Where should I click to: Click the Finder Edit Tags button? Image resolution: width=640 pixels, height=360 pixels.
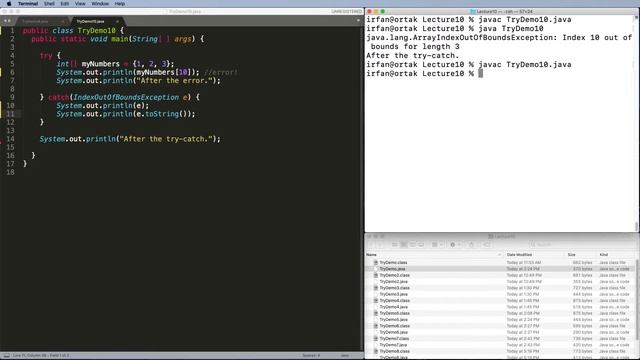coord(486,245)
